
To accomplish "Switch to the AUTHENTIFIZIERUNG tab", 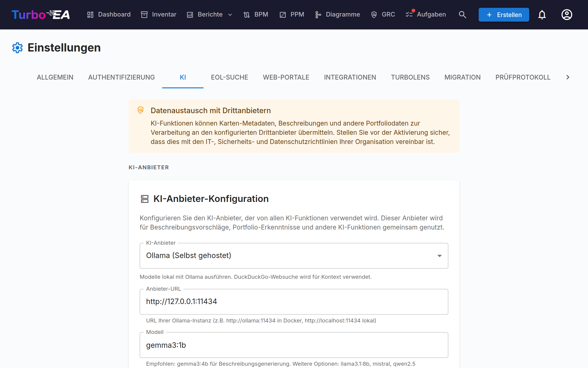I will pyautogui.click(x=122, y=78).
